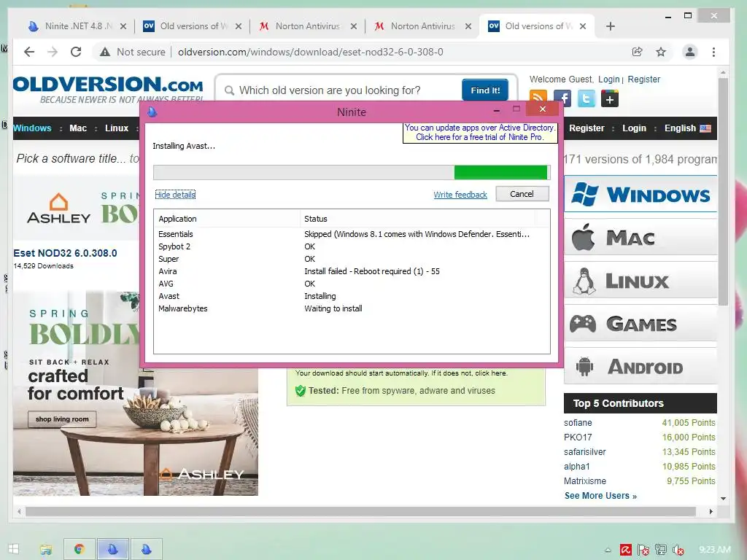
Task: Open File Explorer from the taskbar
Action: 46,549
